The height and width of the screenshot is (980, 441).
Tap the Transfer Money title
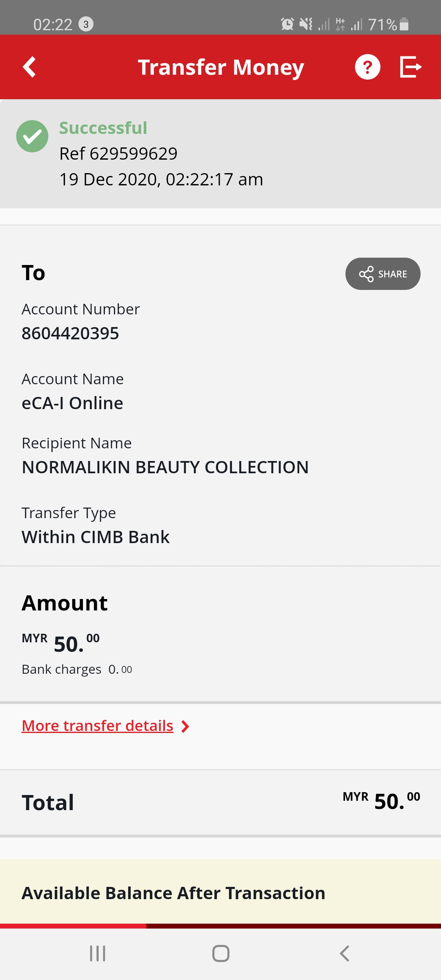point(221,67)
